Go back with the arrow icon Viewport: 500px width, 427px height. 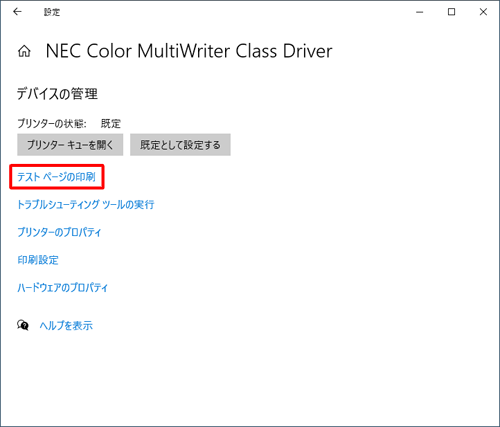click(17, 12)
